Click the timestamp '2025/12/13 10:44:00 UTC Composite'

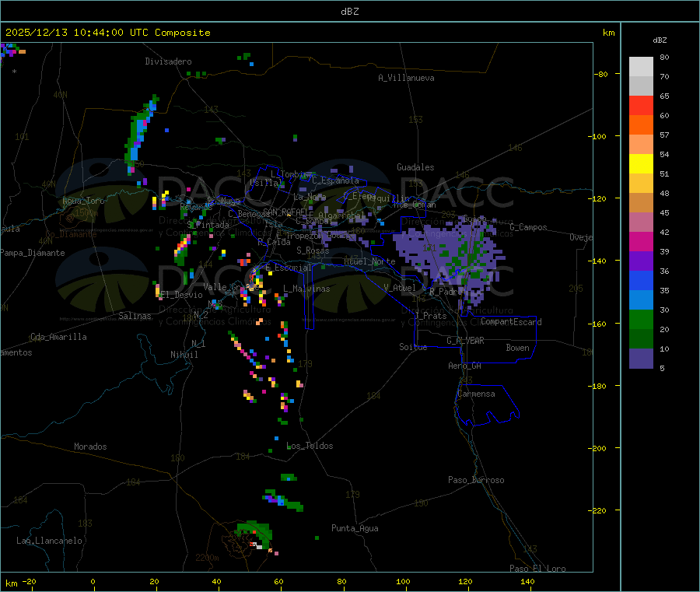coord(107,33)
